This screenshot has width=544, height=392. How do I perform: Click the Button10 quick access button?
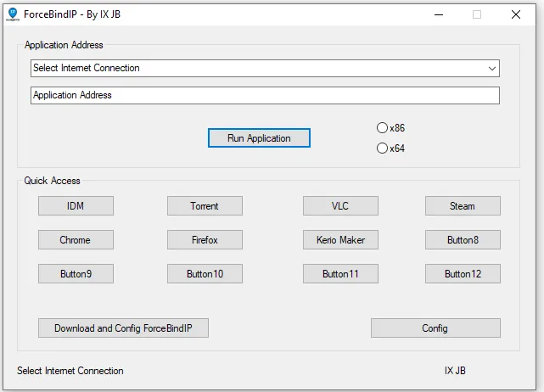pyautogui.click(x=205, y=274)
